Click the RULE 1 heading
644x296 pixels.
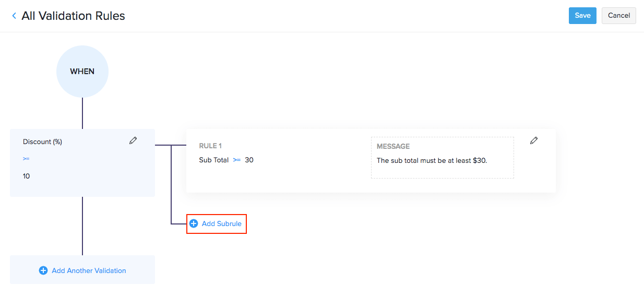[211, 146]
